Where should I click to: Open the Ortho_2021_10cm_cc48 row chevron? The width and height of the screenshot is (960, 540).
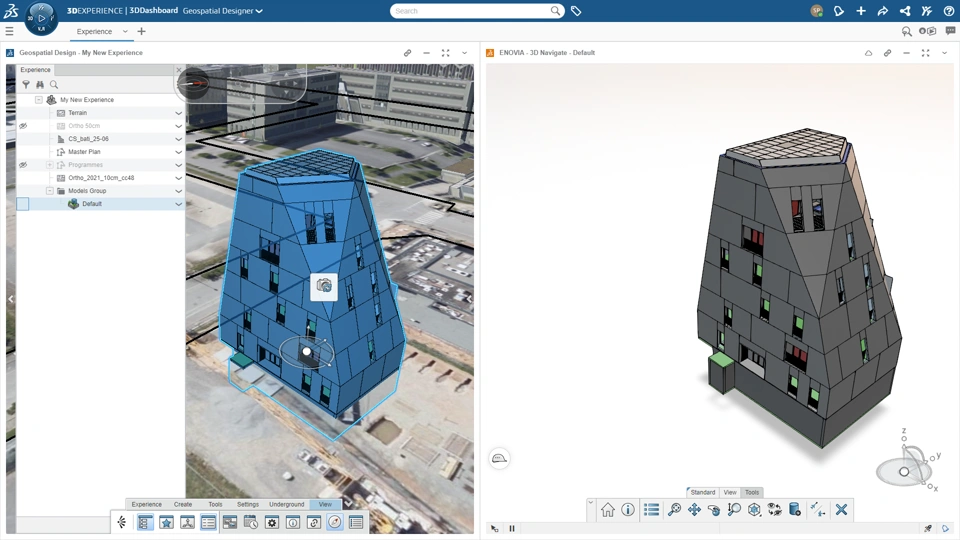[178, 178]
